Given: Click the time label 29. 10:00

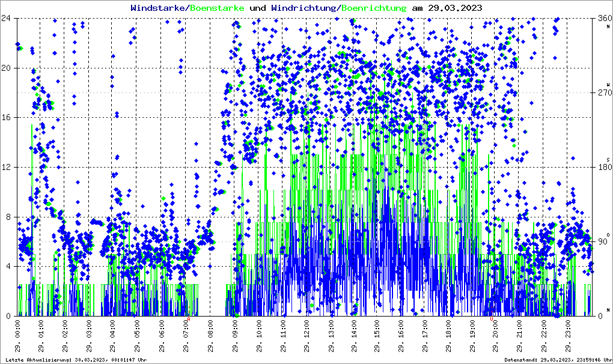Looking at the screenshot, I should coord(259,336).
